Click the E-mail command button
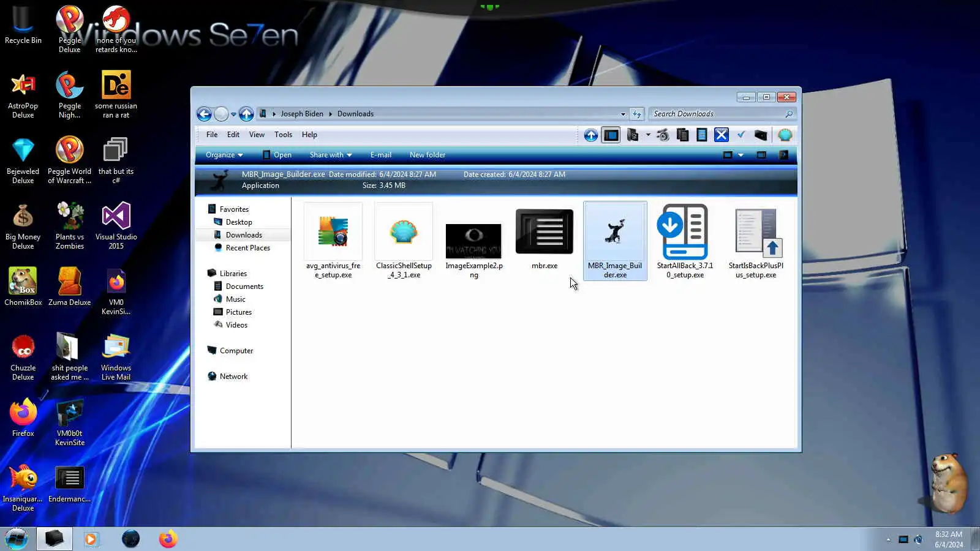The height and width of the screenshot is (551, 980). 381,155
